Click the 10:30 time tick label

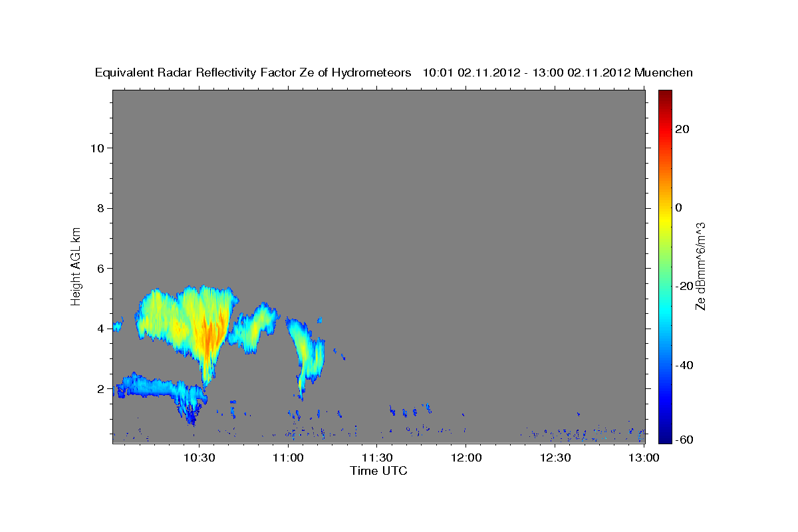click(x=199, y=458)
